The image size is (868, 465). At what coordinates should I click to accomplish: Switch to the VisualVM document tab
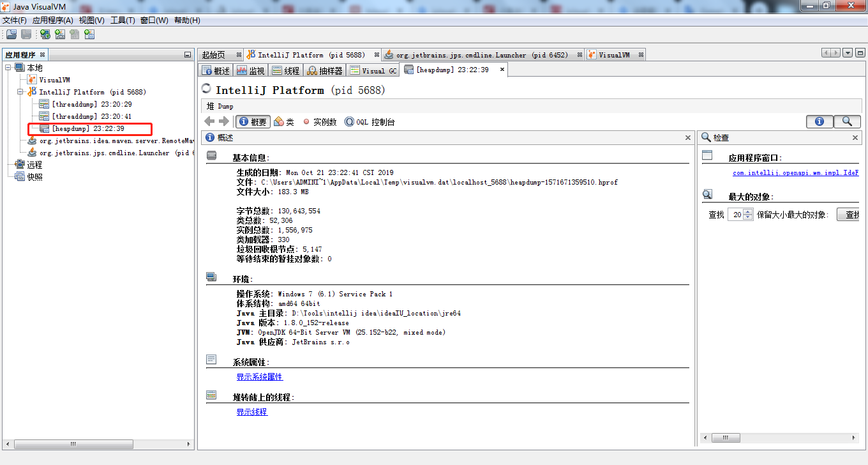(614, 55)
